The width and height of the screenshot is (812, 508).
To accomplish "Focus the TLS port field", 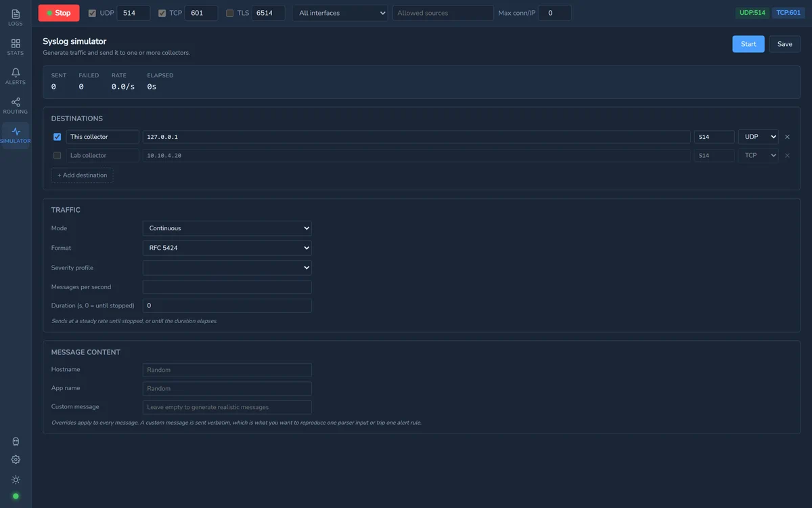I will tap(269, 13).
